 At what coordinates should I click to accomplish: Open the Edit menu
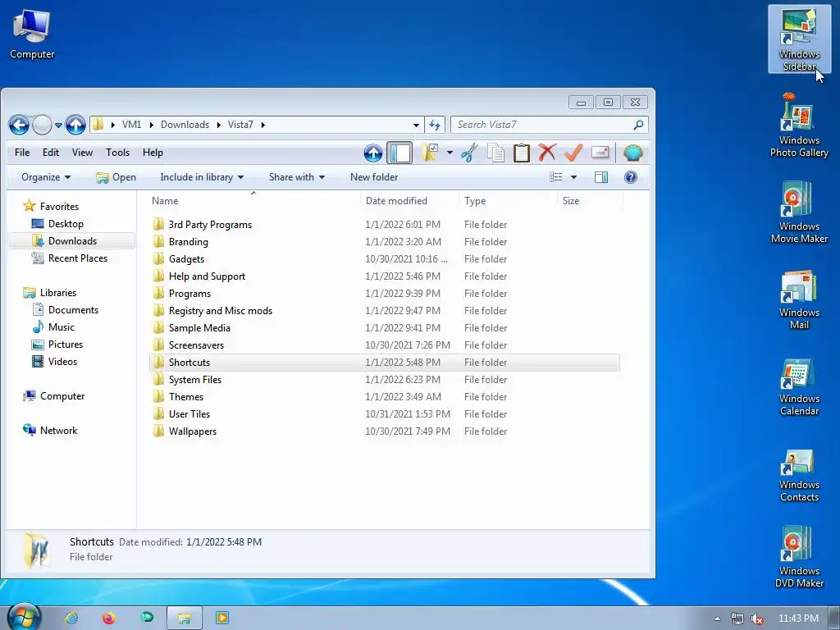[51, 153]
